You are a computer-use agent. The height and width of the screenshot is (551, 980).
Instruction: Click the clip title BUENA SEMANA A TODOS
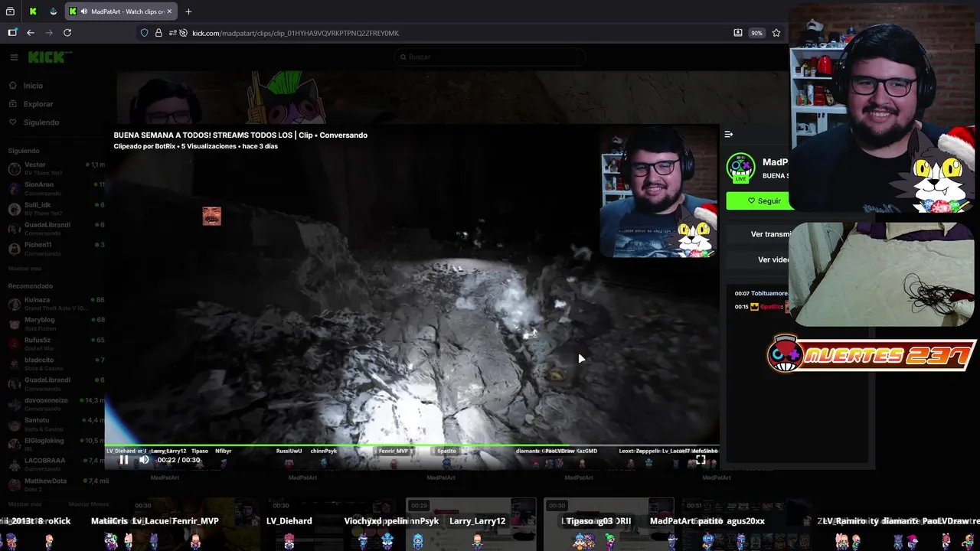click(x=240, y=135)
